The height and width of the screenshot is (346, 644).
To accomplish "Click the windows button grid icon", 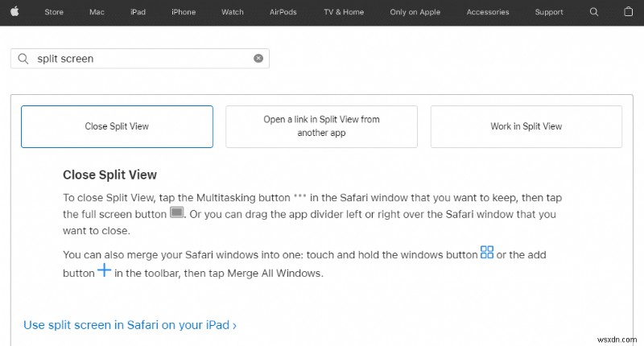I will click(487, 253).
